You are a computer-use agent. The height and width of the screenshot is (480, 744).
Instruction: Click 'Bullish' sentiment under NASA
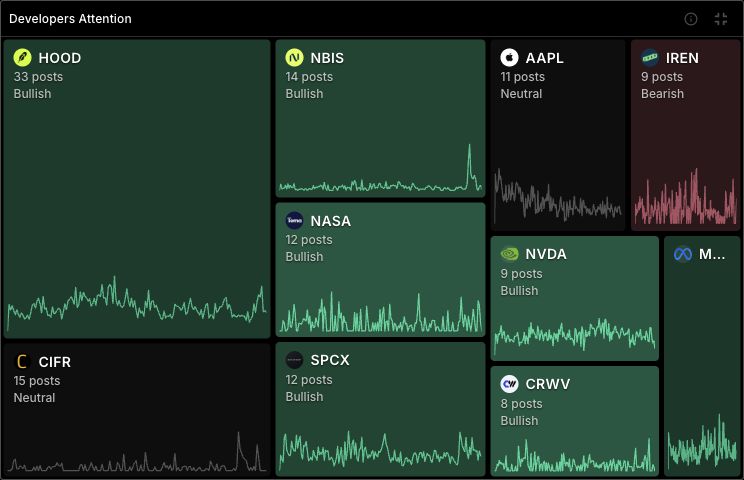coord(304,257)
